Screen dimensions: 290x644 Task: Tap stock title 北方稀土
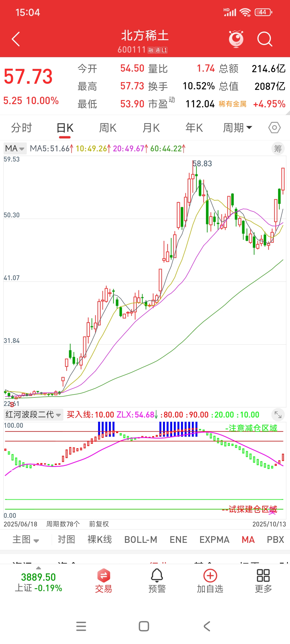[145, 35]
